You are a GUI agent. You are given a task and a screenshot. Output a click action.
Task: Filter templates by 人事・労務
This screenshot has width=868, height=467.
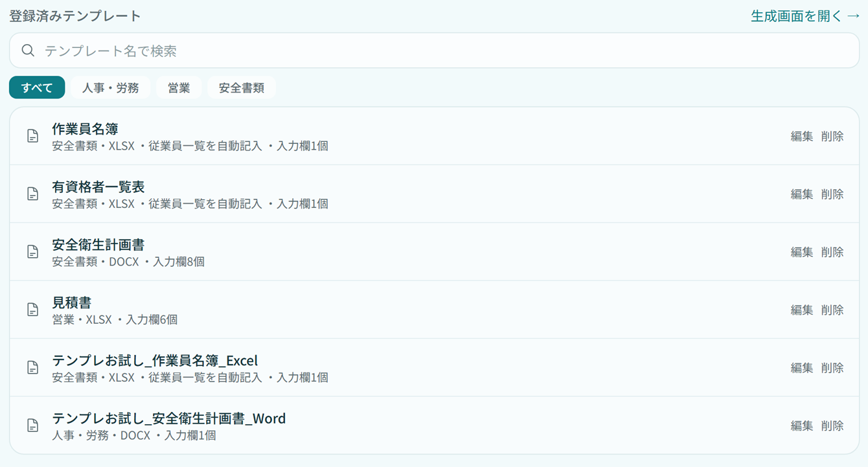(111, 87)
